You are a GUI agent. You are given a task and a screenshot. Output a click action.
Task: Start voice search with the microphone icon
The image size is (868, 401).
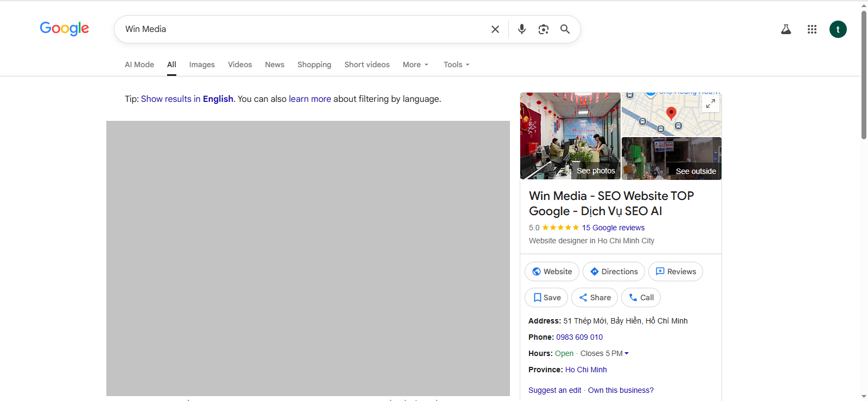click(522, 29)
